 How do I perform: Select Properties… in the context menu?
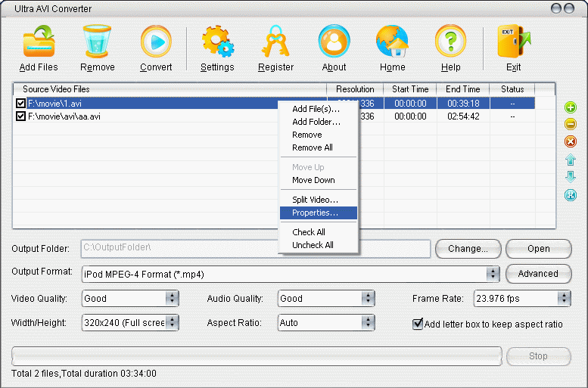[x=315, y=213]
